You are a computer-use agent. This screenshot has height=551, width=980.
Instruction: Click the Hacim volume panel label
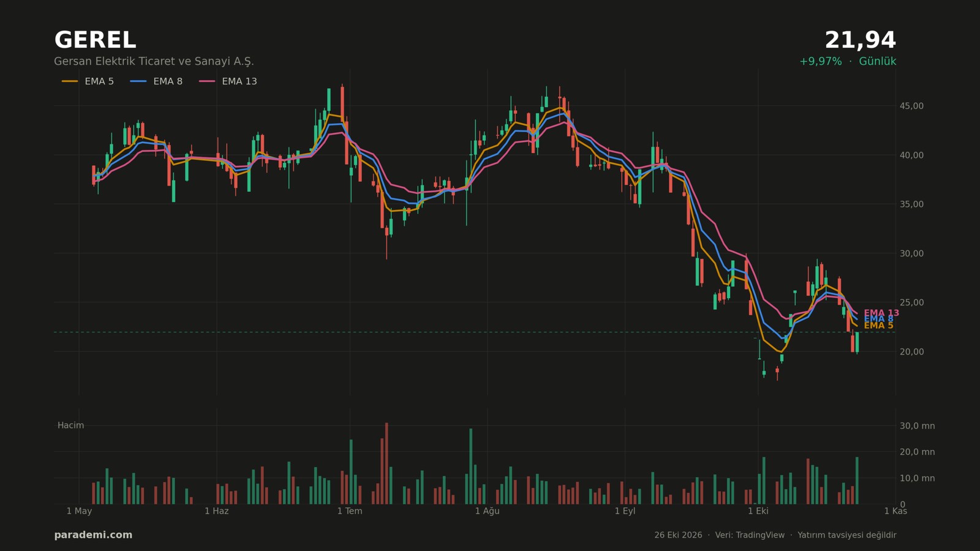tap(70, 425)
